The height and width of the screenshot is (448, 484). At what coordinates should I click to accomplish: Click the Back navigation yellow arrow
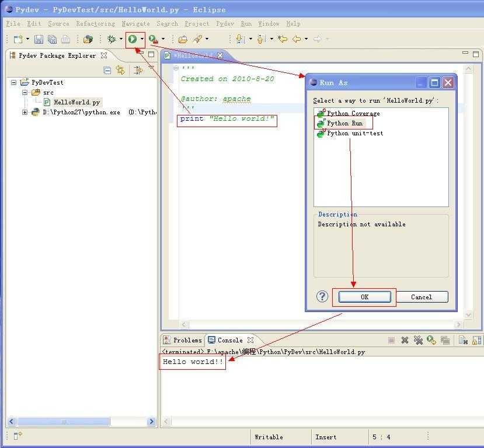297,39
